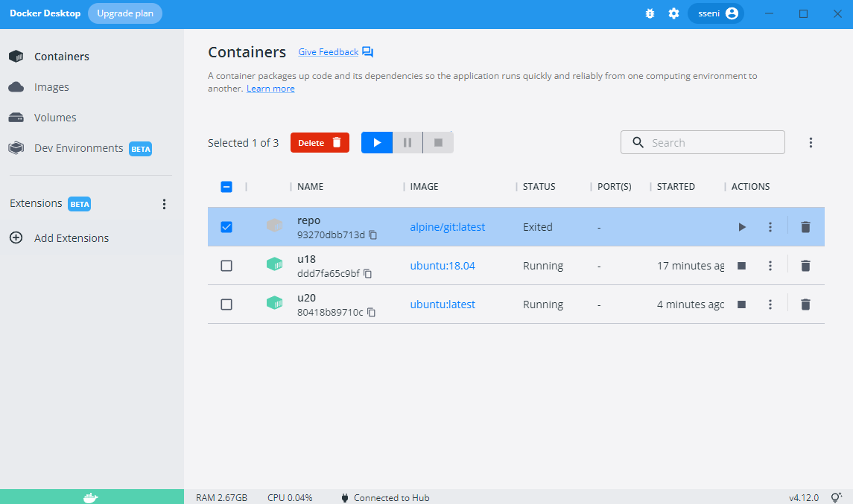Sort by STARTED column header
The height and width of the screenshot is (504, 853).
[x=676, y=187]
